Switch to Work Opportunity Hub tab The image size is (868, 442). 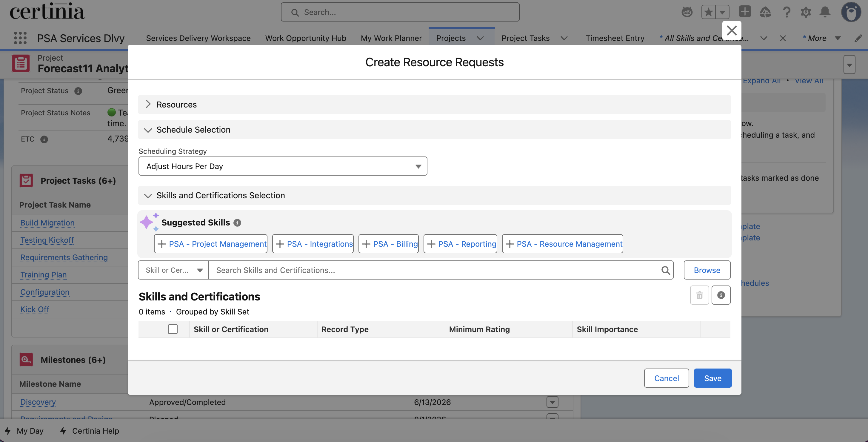(306, 39)
